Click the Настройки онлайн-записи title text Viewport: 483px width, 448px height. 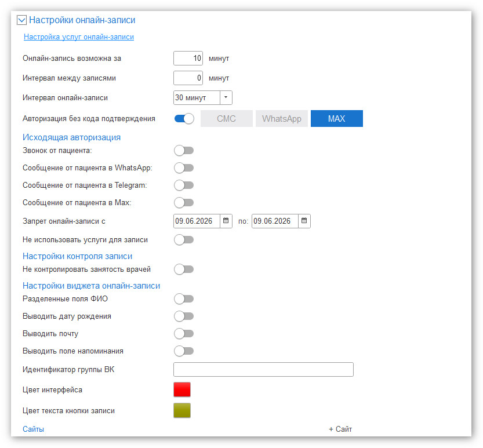[x=82, y=20]
